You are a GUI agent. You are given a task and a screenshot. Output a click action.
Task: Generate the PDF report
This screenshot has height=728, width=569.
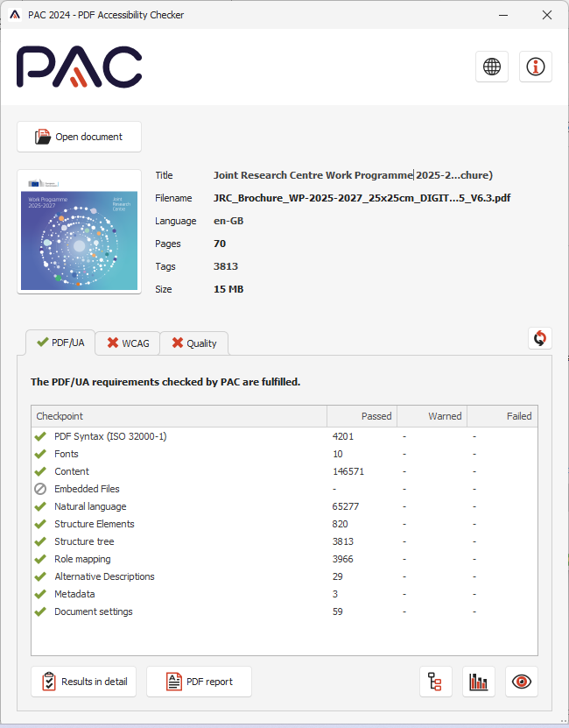199,682
